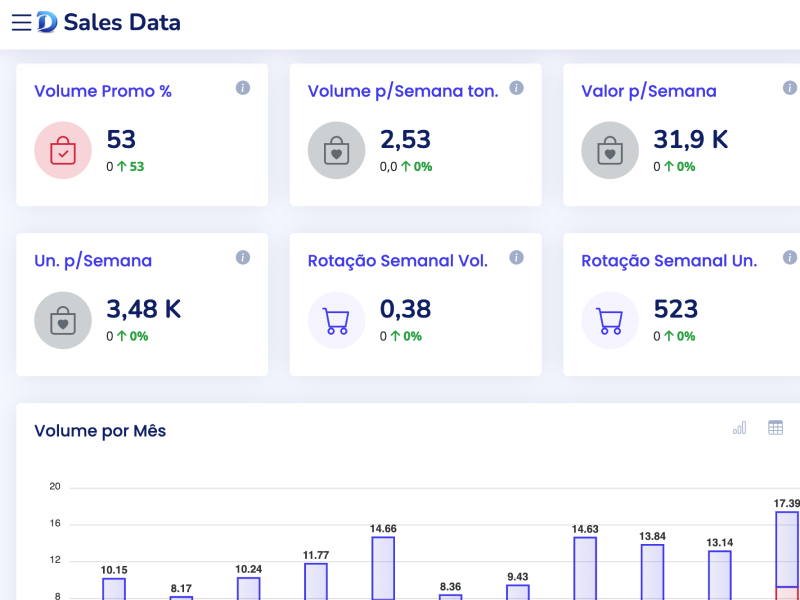Click the Rotação Semanal Vol. cart icon

pyautogui.click(x=336, y=321)
